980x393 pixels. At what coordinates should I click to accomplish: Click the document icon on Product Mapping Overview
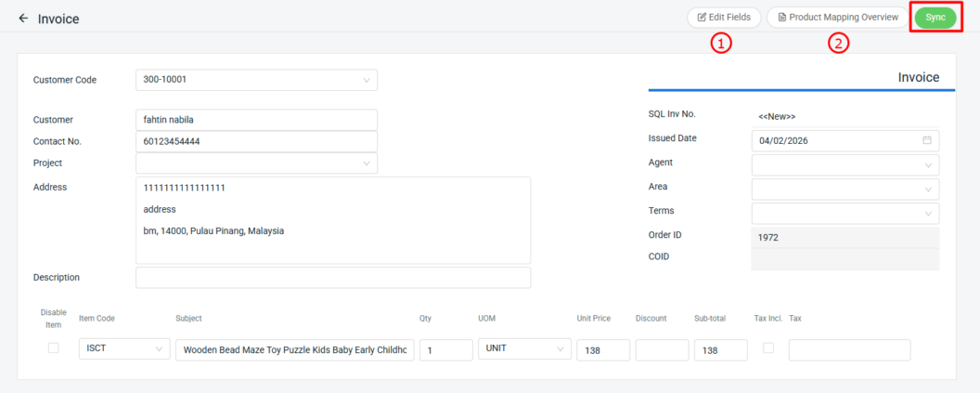point(781,18)
